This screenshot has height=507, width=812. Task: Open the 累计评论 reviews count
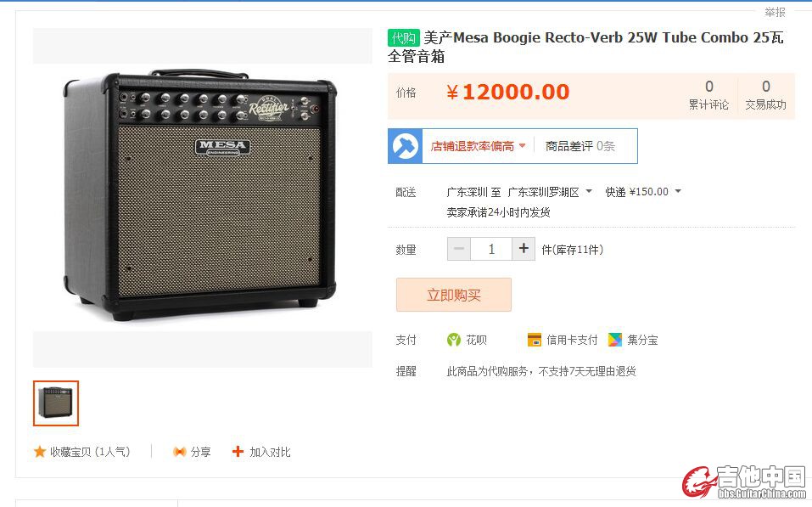click(x=708, y=94)
